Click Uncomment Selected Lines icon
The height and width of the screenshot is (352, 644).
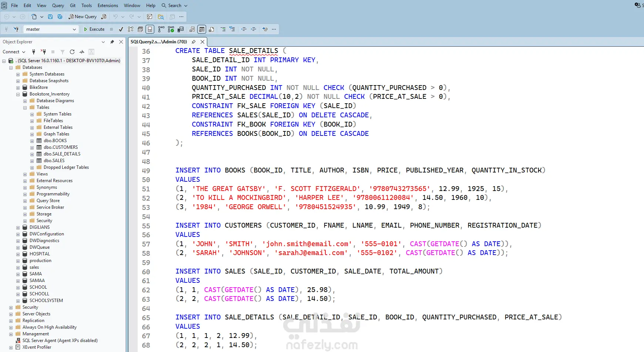[x=232, y=29]
